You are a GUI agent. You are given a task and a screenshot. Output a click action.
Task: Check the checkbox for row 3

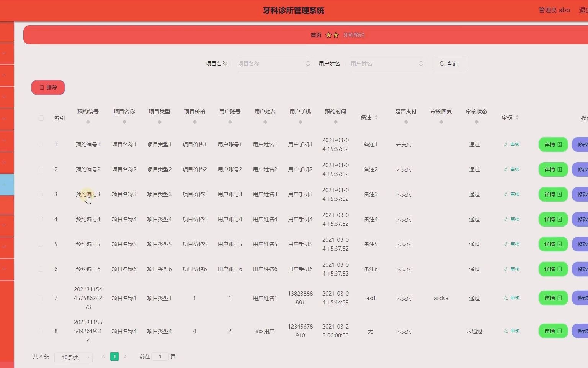point(40,194)
